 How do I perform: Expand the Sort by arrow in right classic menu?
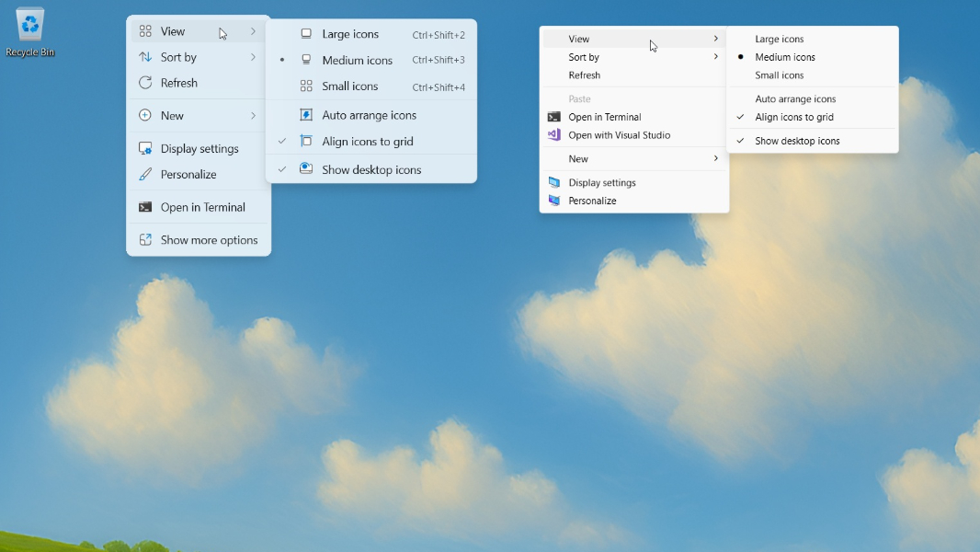pos(715,57)
